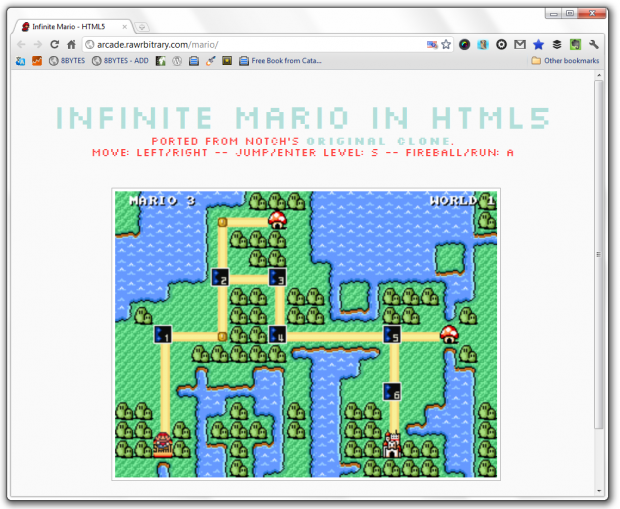The width and height of the screenshot is (620, 509).
Task: Select level 5 node on the map
Action: click(x=392, y=335)
